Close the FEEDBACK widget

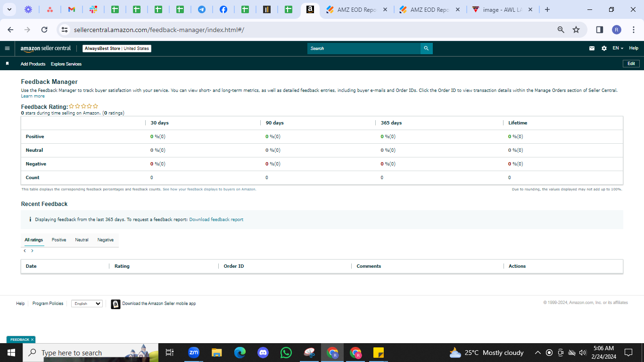point(32,339)
